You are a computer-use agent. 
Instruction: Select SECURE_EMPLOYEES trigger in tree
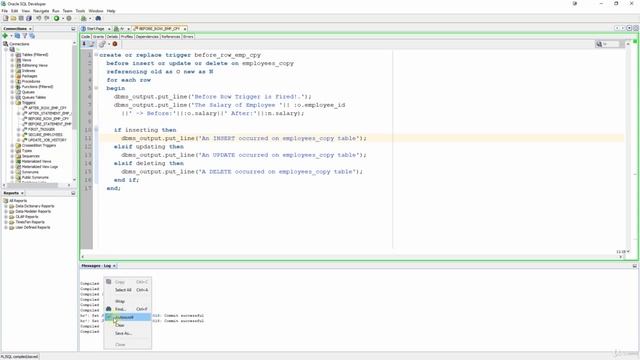point(45,135)
